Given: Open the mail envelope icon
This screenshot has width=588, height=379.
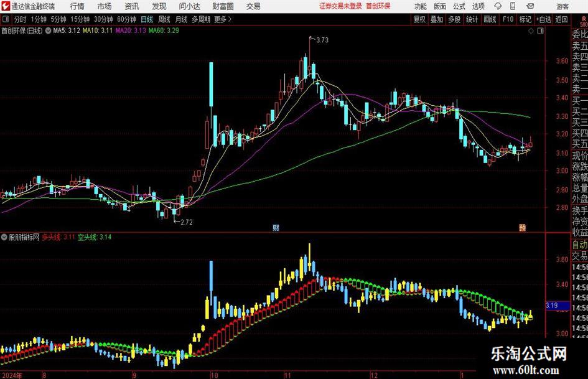Looking at the screenshot, I should click(530, 6).
